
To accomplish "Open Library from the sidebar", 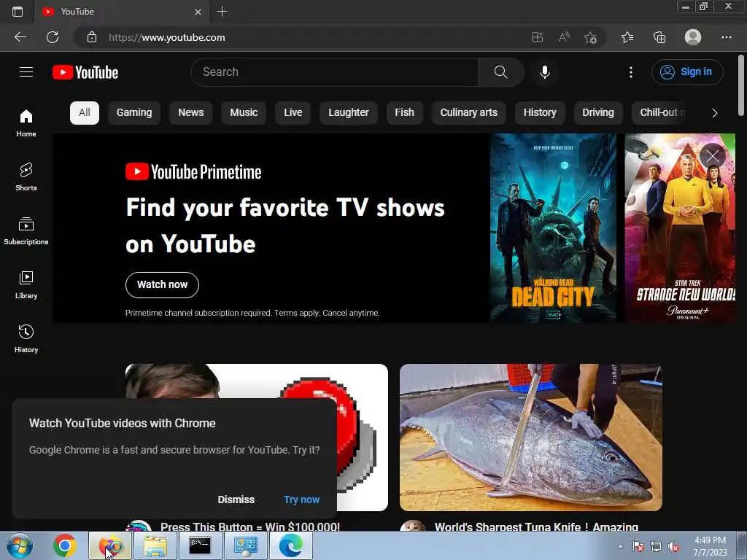I will 26,285.
